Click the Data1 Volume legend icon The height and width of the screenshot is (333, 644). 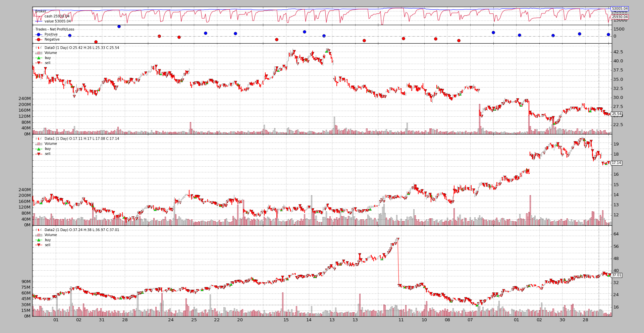(39, 144)
